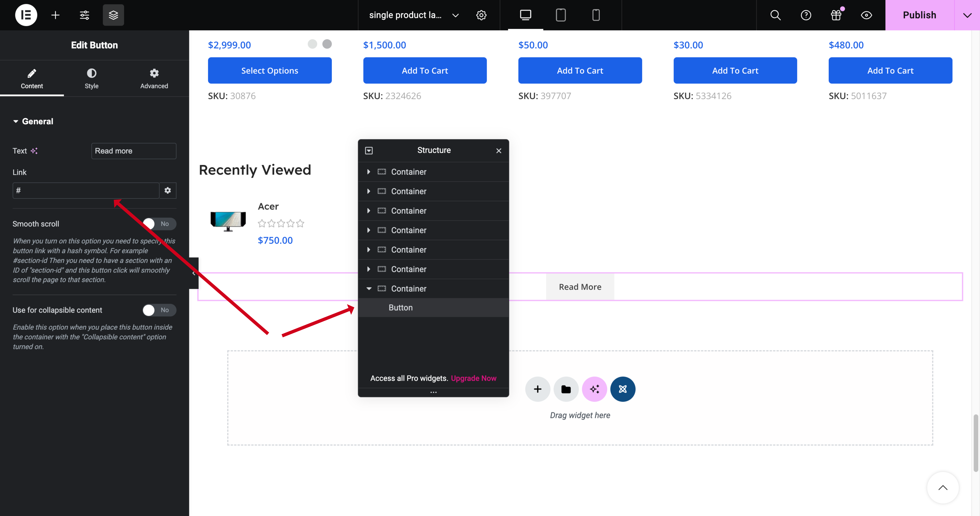Click the blue ShopEngine template button
The height and width of the screenshot is (516, 980).
[x=623, y=389]
